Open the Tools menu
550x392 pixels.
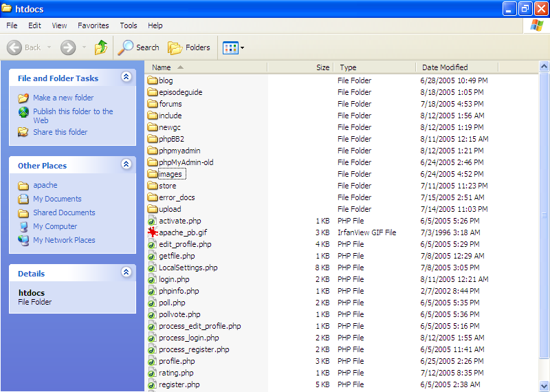click(129, 25)
